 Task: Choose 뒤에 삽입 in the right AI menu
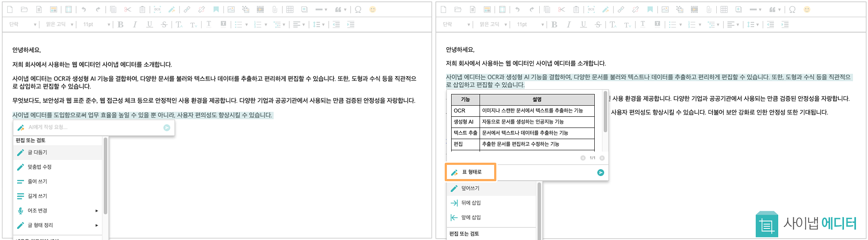coord(492,203)
